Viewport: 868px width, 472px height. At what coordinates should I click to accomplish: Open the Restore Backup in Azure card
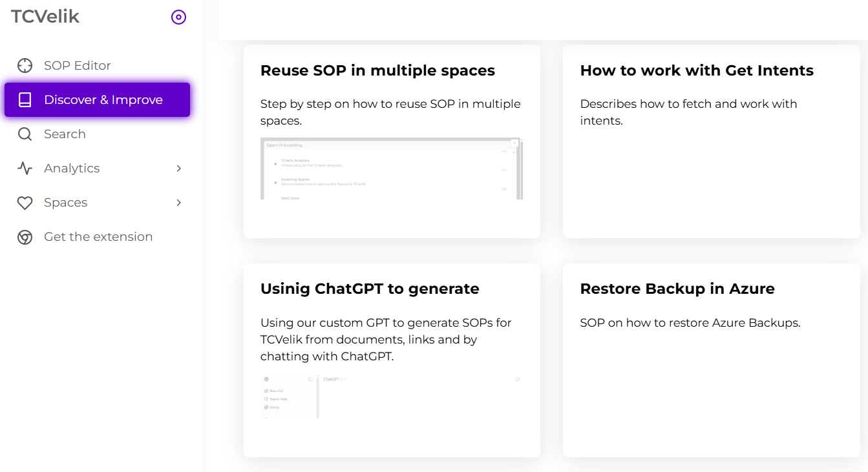point(677,289)
